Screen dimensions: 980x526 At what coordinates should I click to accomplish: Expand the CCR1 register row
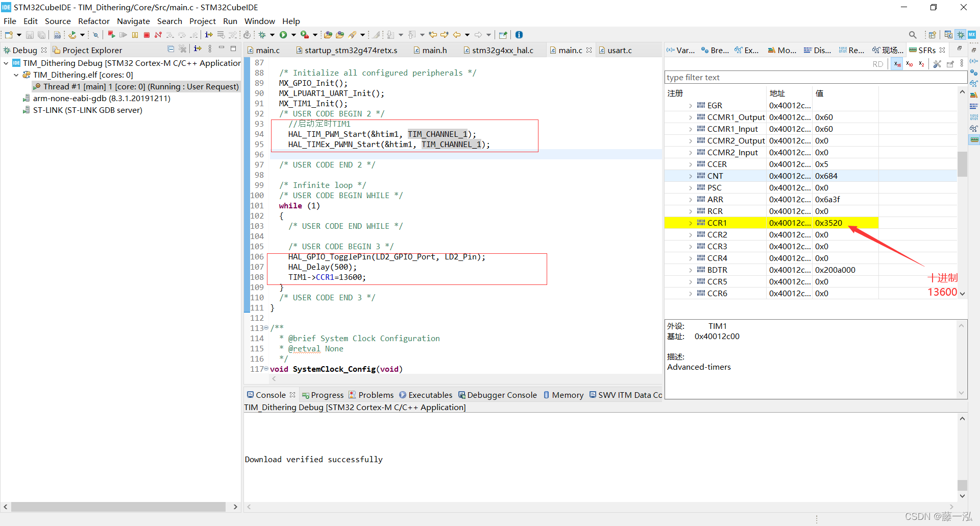tap(691, 223)
